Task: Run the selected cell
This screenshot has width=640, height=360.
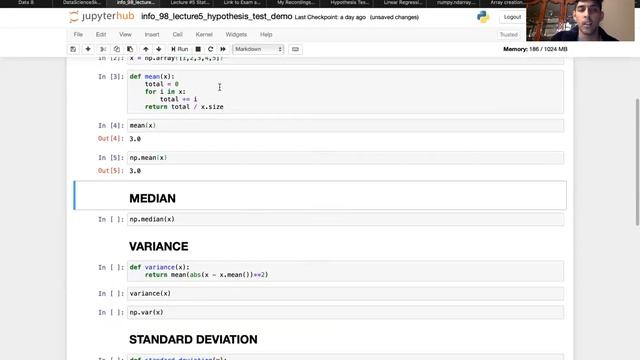Action: (x=180, y=49)
